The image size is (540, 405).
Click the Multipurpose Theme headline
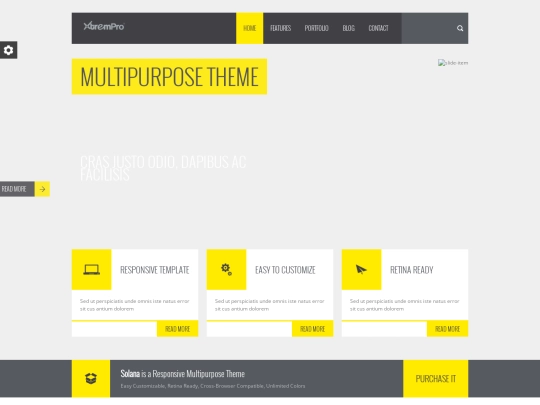click(x=169, y=76)
